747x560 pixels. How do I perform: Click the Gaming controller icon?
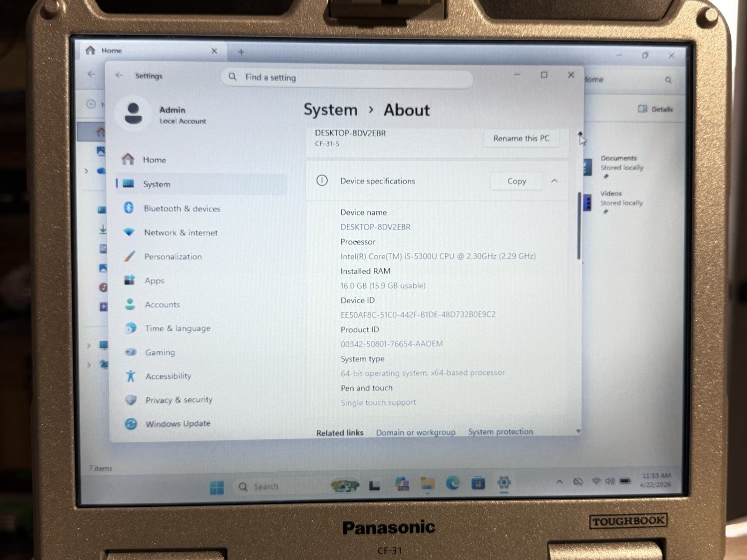coord(131,352)
